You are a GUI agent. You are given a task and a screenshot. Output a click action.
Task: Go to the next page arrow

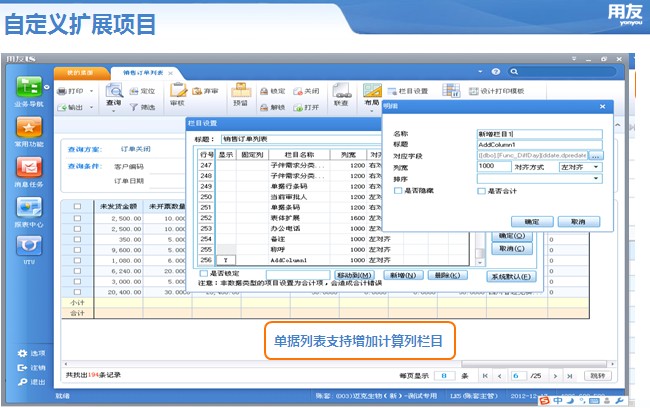tap(555, 376)
